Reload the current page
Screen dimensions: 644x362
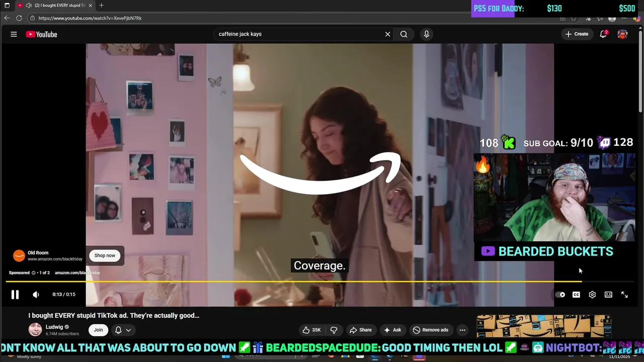coord(19,18)
